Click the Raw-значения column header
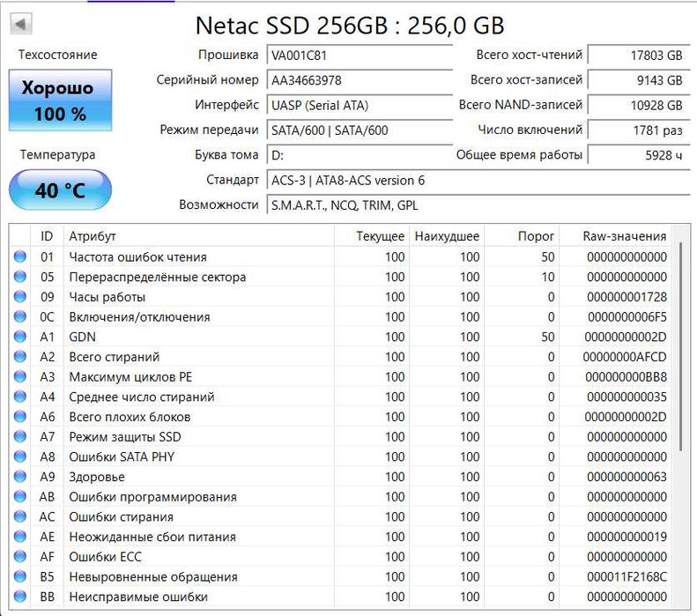 [615, 236]
